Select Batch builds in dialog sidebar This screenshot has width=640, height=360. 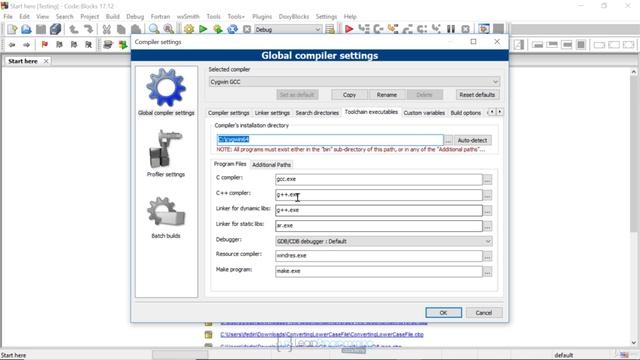(166, 218)
